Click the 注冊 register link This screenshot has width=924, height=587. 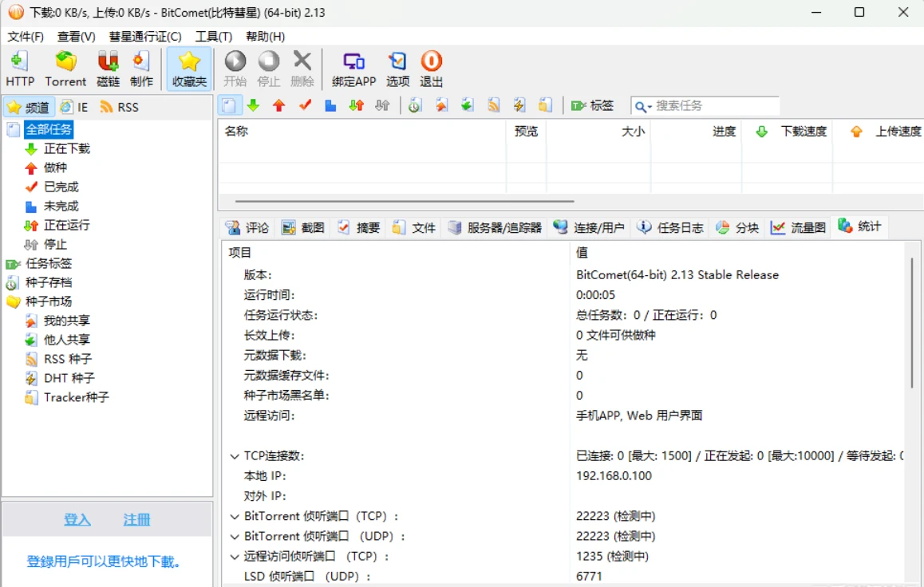pos(136,519)
